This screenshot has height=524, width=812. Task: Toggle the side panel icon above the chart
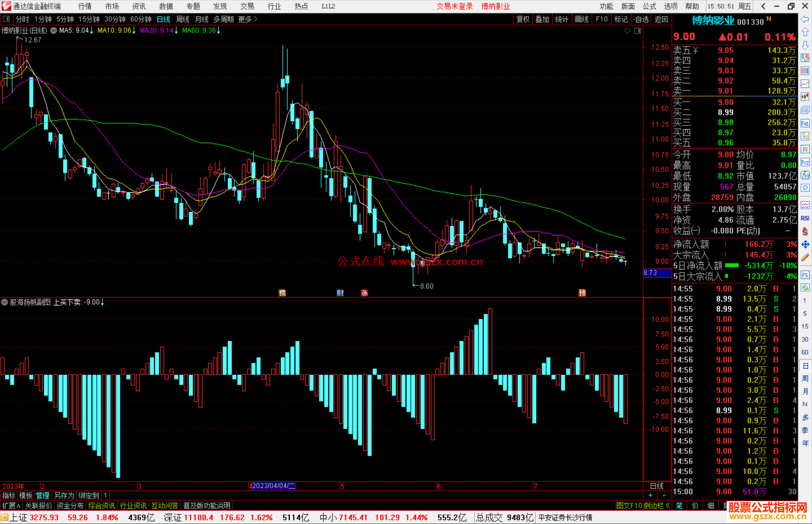click(638, 31)
